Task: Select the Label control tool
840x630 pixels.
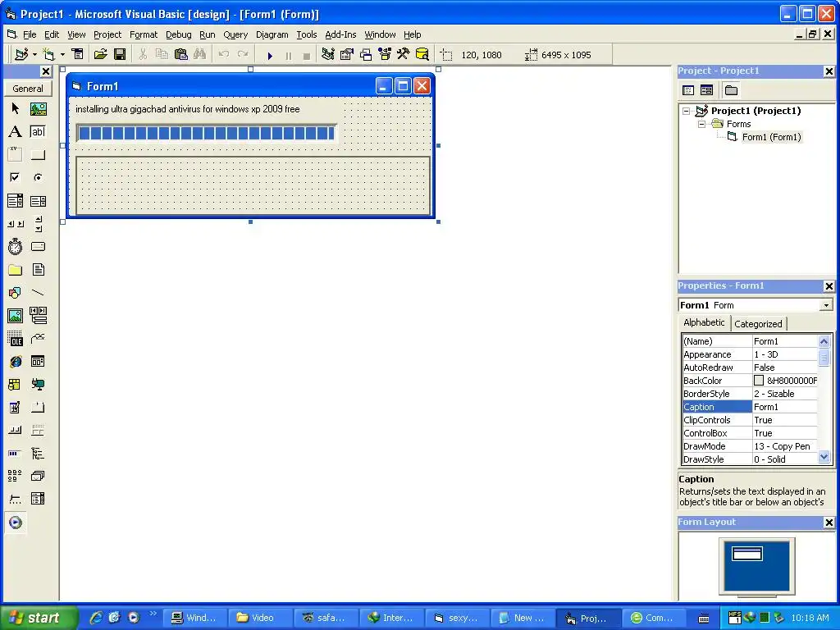Action: pos(15,132)
